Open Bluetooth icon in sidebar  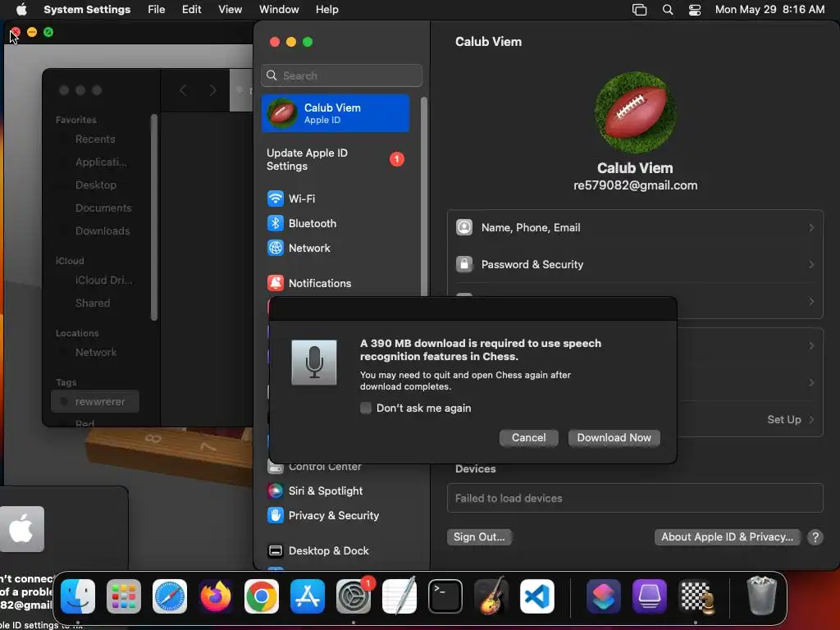pos(276,223)
